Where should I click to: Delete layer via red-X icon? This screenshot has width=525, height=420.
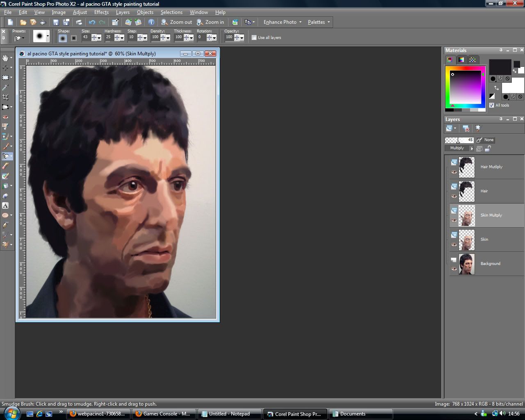466,128
